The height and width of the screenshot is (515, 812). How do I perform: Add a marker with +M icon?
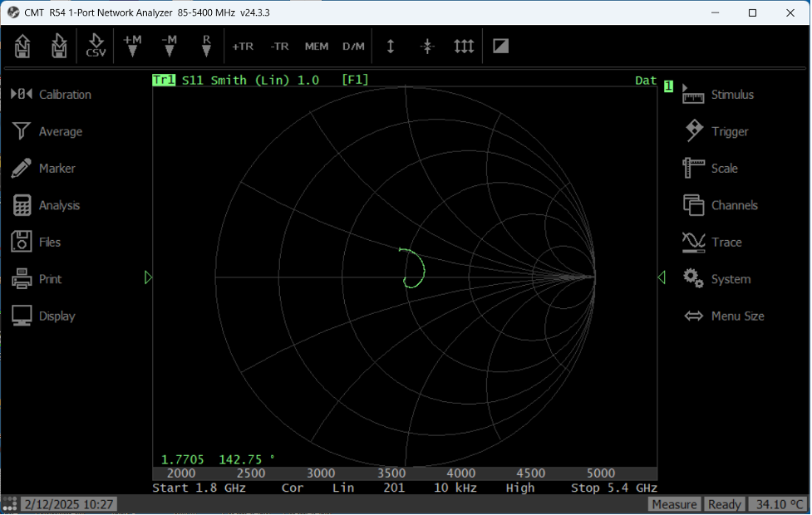pyautogui.click(x=133, y=46)
